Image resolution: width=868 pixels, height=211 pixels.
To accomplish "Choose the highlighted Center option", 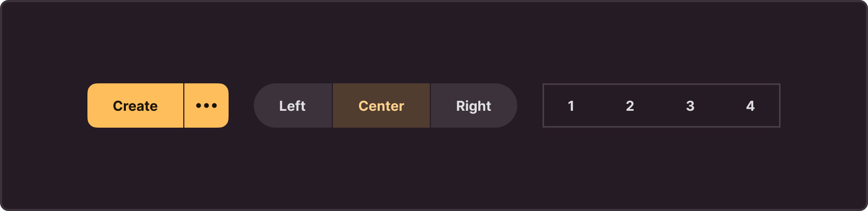I will tap(381, 105).
